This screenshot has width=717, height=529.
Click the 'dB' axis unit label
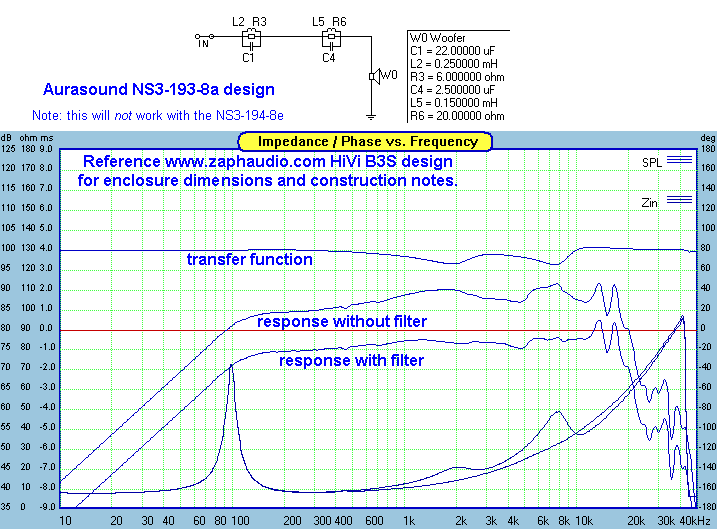6,138
